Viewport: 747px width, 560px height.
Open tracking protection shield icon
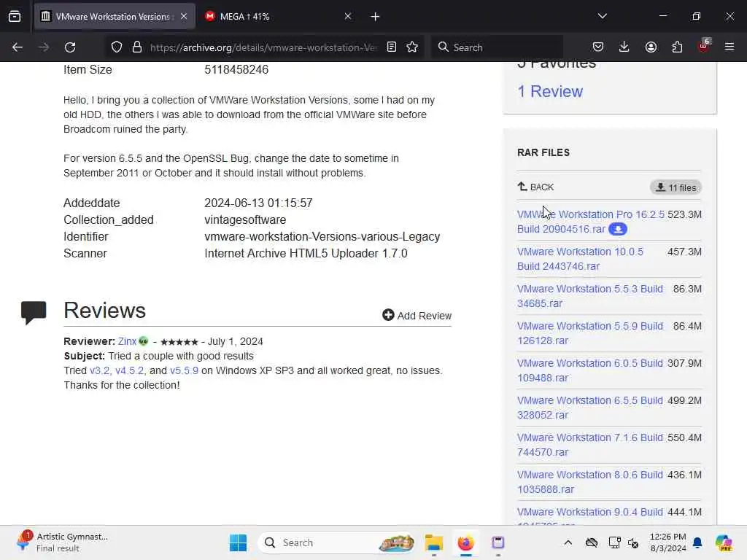coord(117,47)
